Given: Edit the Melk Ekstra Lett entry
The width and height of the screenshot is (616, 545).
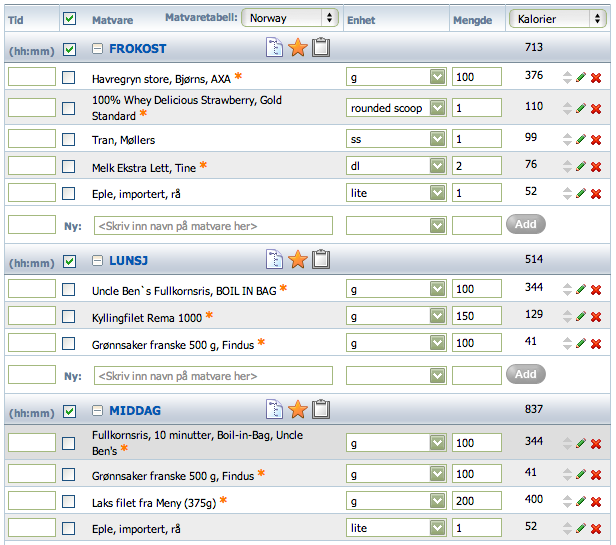Looking at the screenshot, I should point(581,166).
